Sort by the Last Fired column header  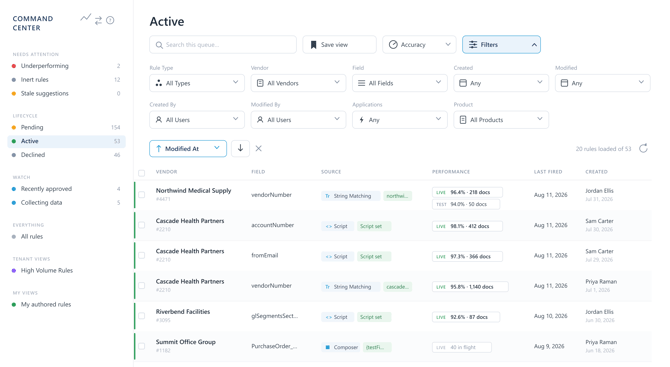coord(548,172)
